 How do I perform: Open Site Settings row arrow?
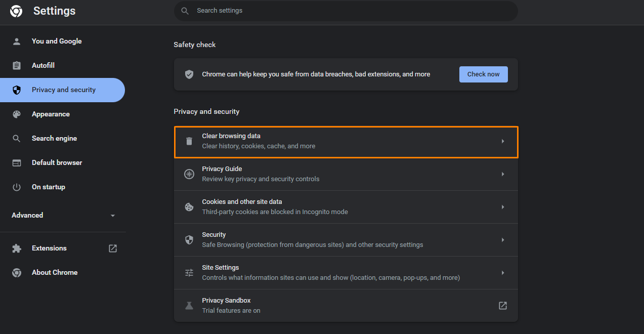pyautogui.click(x=503, y=273)
